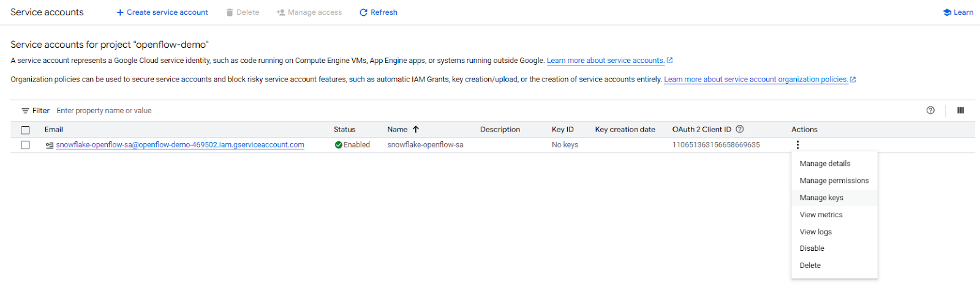The image size is (980, 298).
Task: Click the three-dot Actions menu button
Action: point(797,145)
